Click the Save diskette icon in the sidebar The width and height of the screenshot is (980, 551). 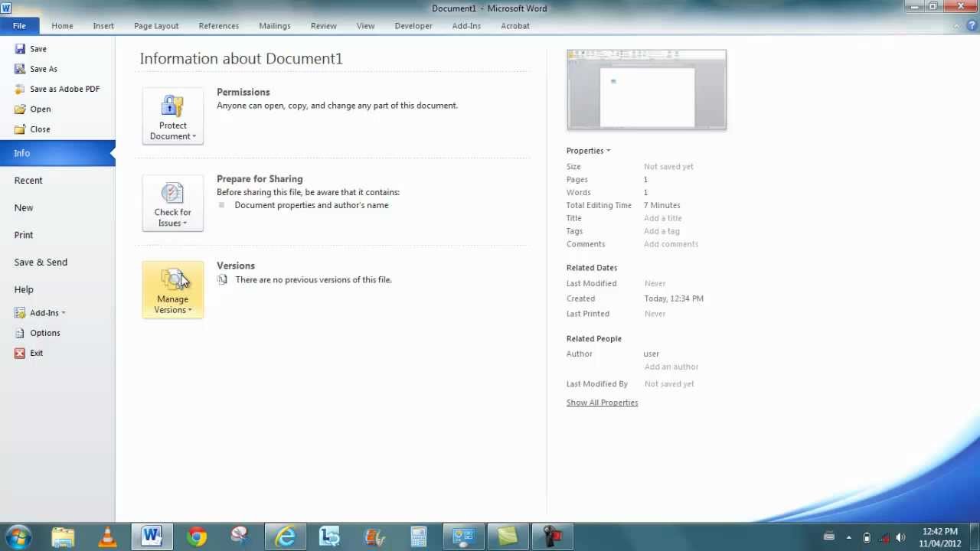(21, 48)
